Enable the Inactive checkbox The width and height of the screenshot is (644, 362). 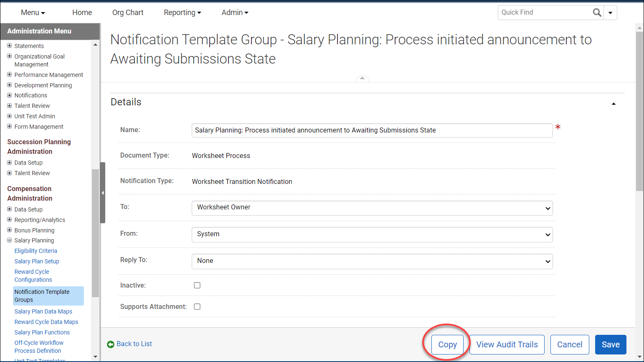coord(197,285)
